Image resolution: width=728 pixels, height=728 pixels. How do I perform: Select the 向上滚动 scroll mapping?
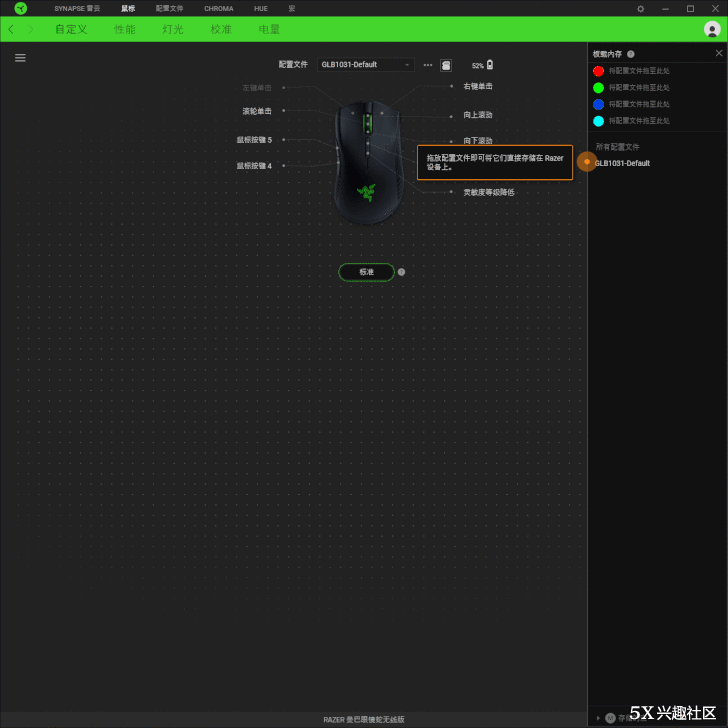[478, 115]
